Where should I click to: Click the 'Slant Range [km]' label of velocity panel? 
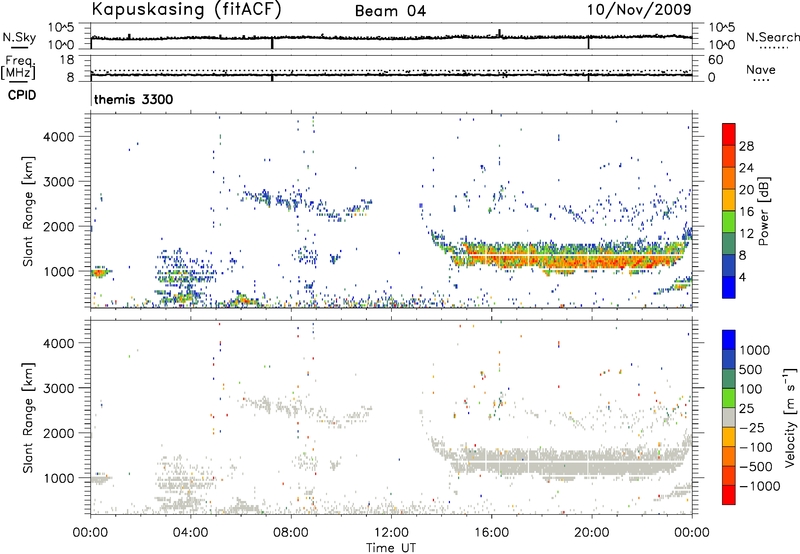point(28,417)
